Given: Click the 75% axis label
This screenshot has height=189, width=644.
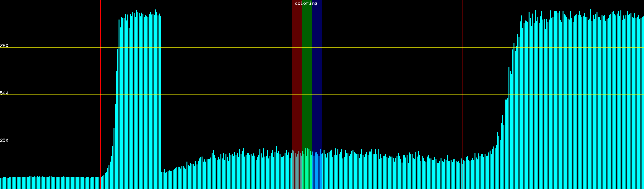Looking at the screenshot, I should click(4, 46).
